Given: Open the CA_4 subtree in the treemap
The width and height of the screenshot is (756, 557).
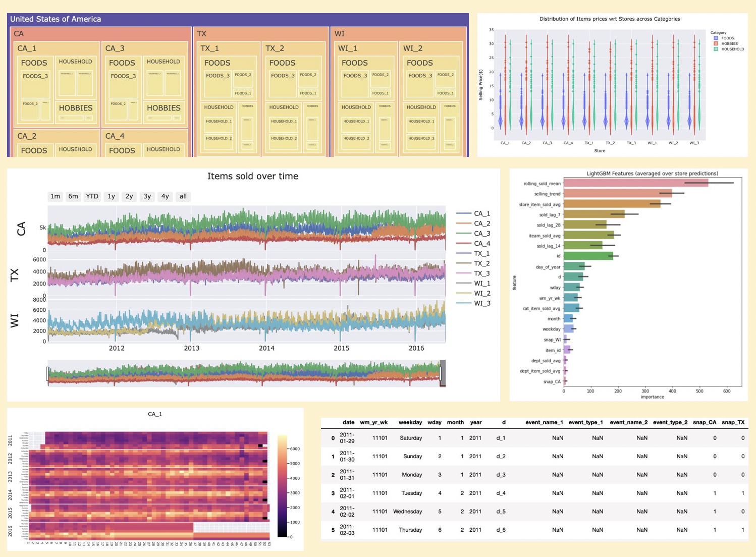Looking at the screenshot, I should [116, 136].
